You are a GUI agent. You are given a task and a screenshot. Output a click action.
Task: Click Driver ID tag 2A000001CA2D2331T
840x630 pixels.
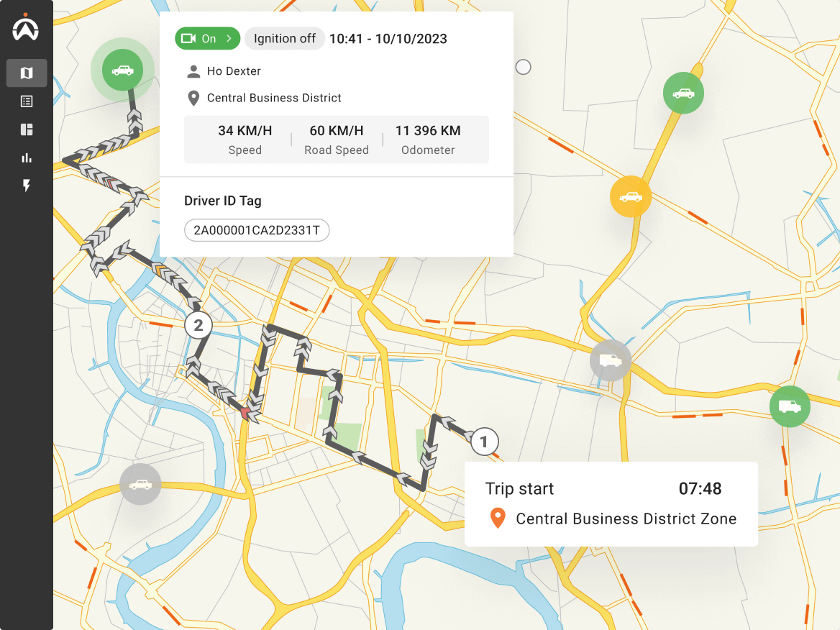pos(257,230)
